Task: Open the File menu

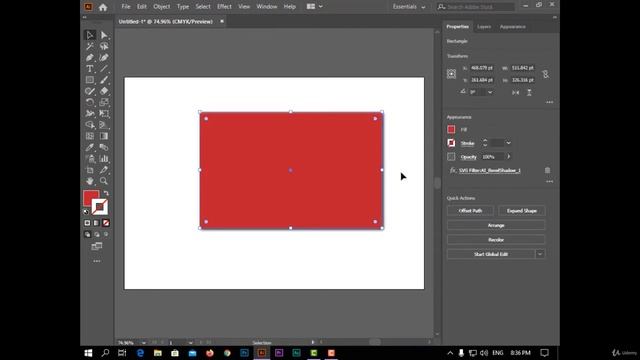Action: pyautogui.click(x=126, y=7)
